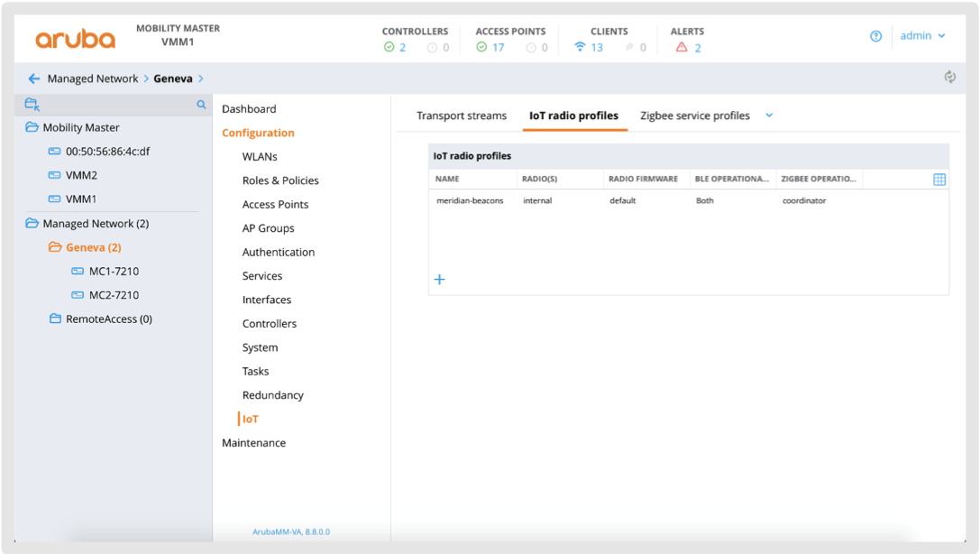Select the meridian-beacons profile row
The image size is (980, 554).
[469, 200]
